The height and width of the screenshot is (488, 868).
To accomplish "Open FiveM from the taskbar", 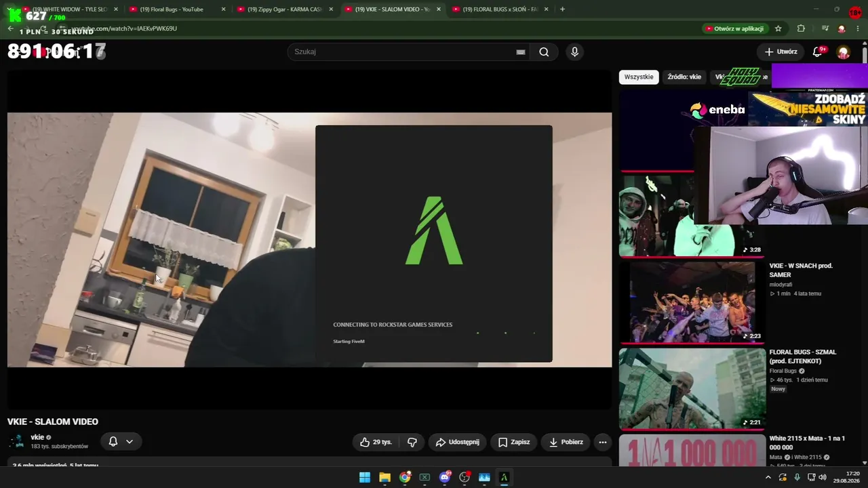I will click(504, 477).
